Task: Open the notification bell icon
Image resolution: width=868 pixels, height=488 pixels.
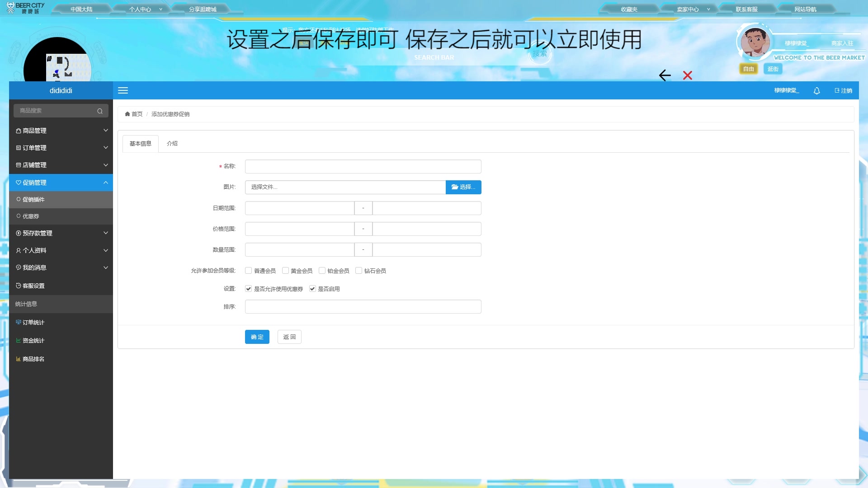Action: click(816, 91)
